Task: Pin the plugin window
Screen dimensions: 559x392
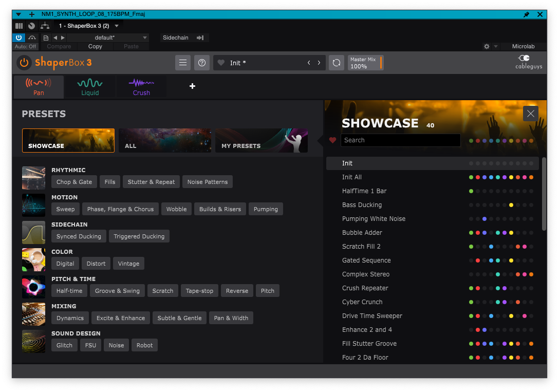Action: (526, 14)
